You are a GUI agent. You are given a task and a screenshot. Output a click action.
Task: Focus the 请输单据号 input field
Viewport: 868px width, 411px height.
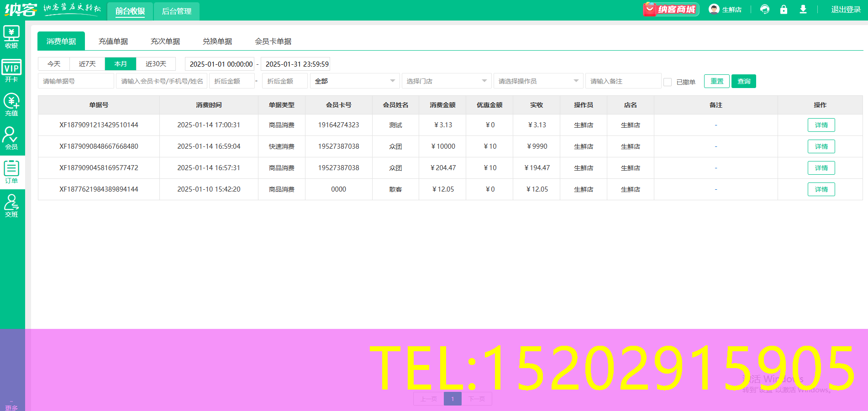(x=76, y=81)
